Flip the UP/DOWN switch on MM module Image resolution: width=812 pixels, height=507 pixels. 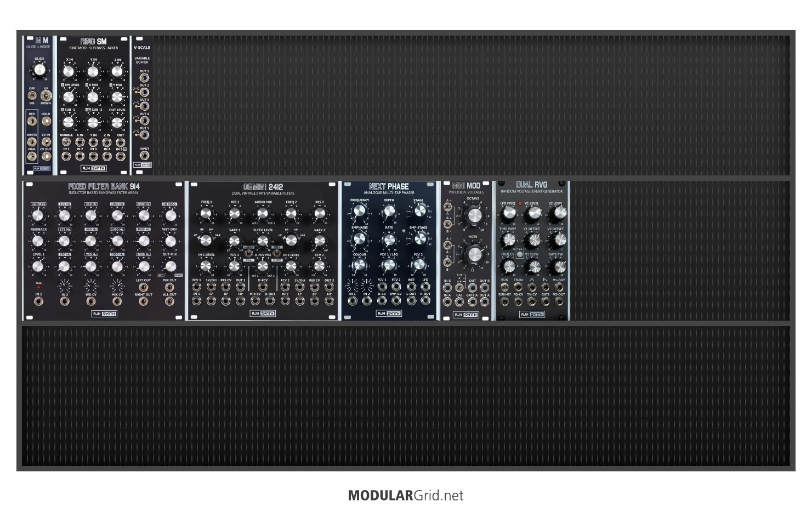pyautogui.click(x=46, y=96)
